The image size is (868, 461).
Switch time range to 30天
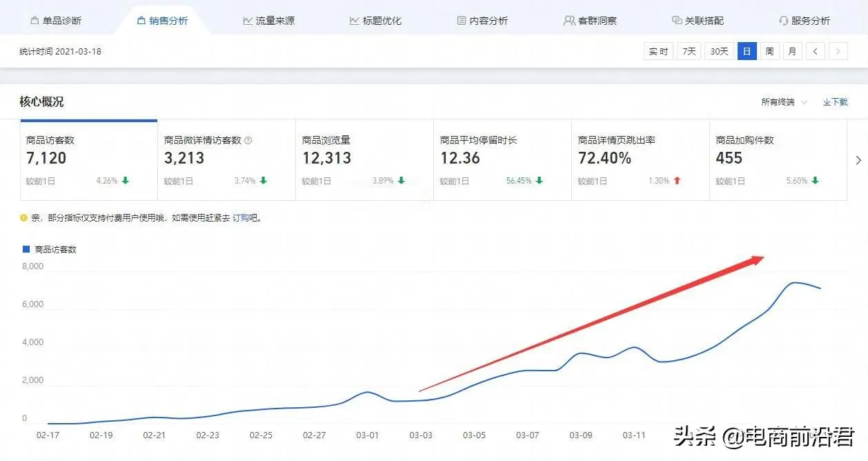(719, 52)
